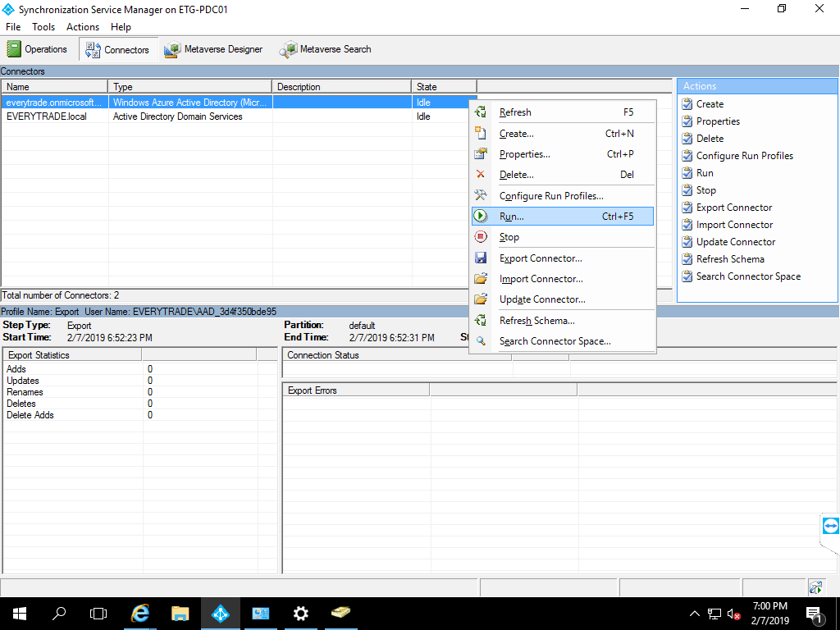Open Metaverse Designer icon
This screenshot has width=840, height=630.
[x=172, y=49]
